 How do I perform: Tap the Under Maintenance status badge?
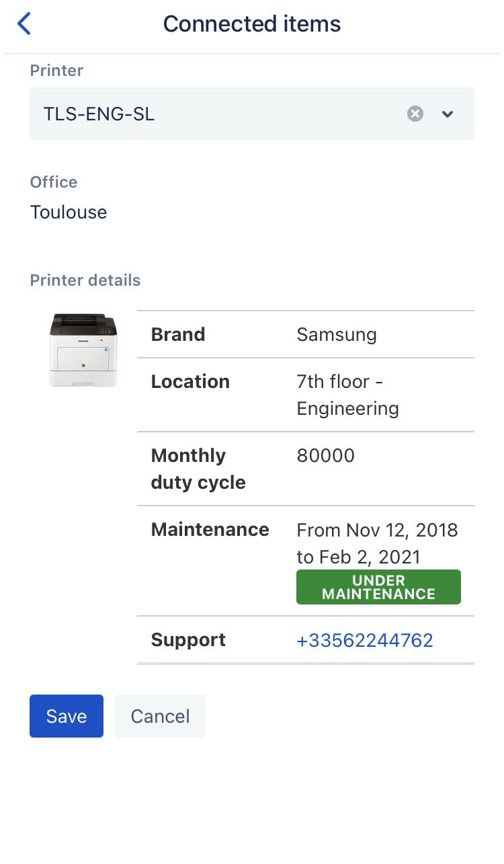click(378, 587)
